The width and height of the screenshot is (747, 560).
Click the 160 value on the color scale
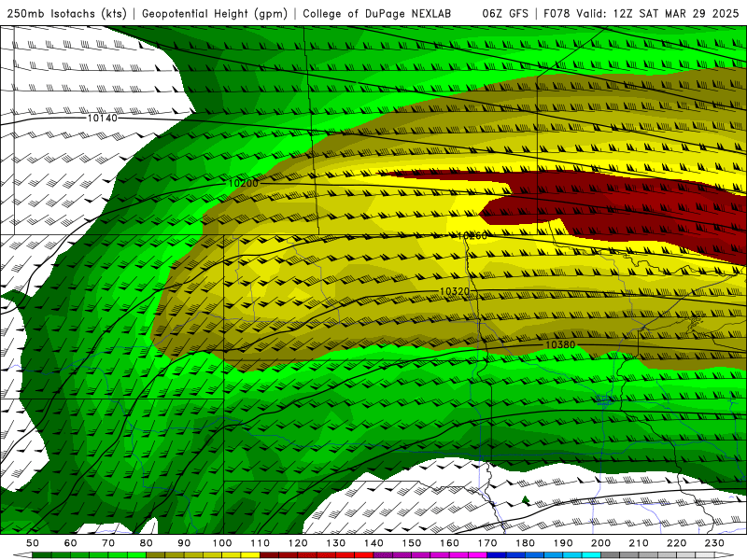449,543
